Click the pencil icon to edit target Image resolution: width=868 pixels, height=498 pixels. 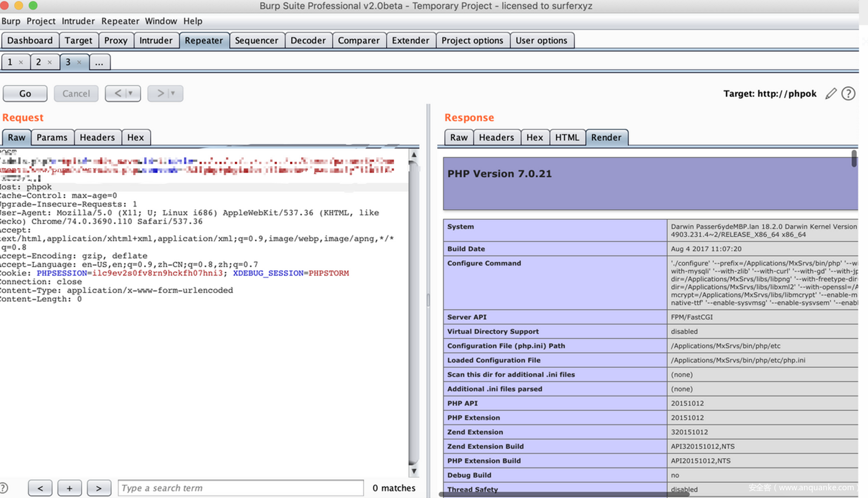pos(830,93)
